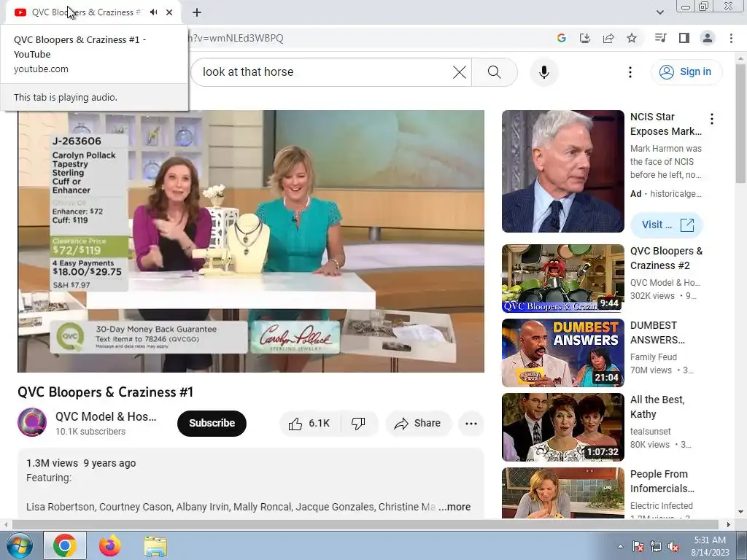Click the Google icon in address bar
747x560 pixels.
point(562,38)
